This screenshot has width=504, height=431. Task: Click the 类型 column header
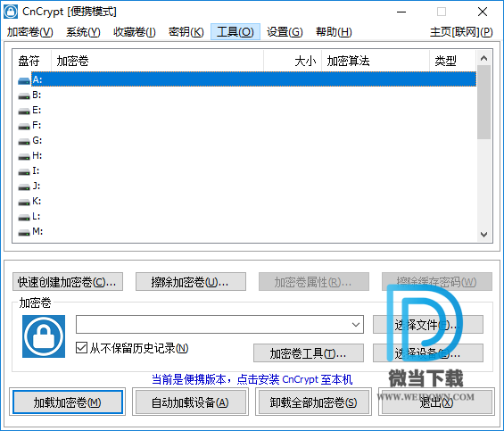pos(452,61)
